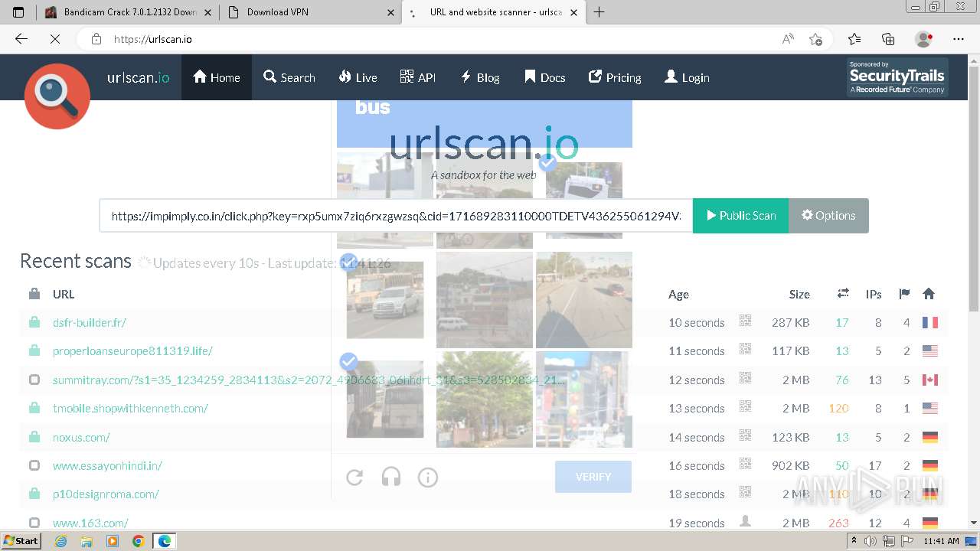Screen dimensions: 980x551
Task: Select the right-middle road captcha tile
Action: (584, 300)
